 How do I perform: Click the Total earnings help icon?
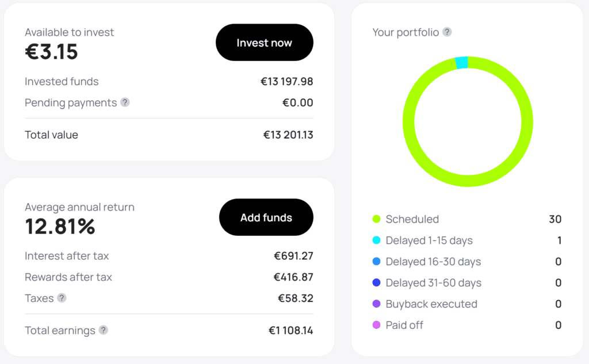click(x=104, y=330)
